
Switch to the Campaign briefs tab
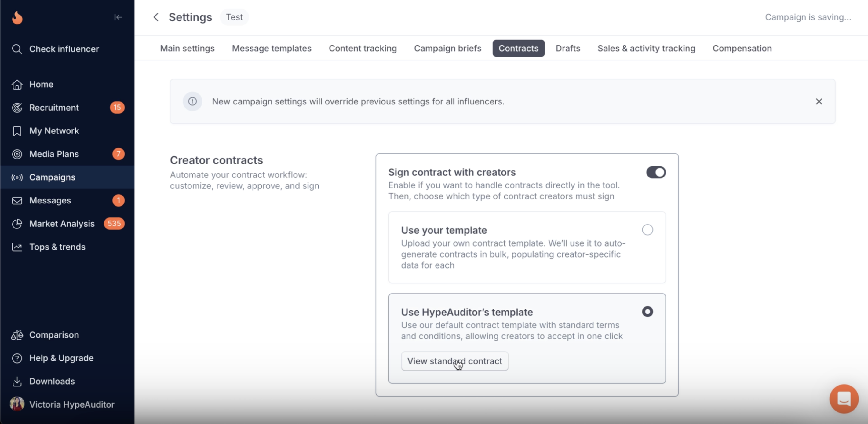(447, 48)
